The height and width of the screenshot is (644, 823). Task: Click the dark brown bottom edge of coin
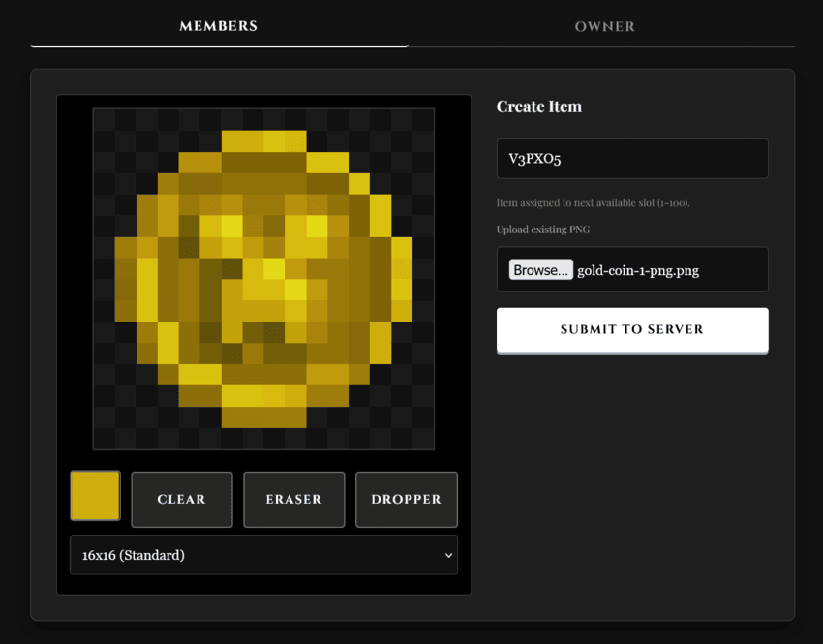pyautogui.click(x=263, y=417)
